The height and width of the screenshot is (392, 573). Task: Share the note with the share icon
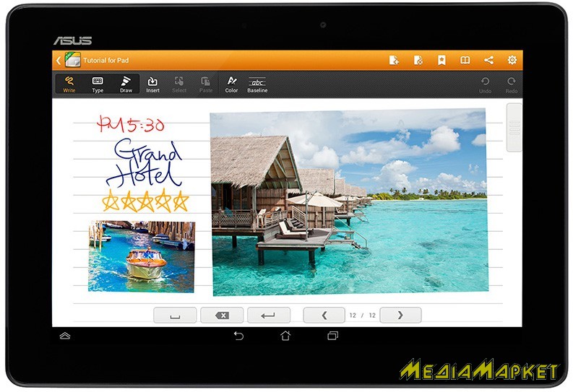pos(488,60)
